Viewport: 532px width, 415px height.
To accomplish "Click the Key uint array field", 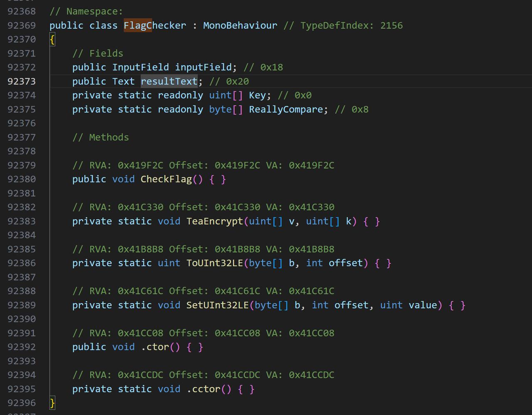I will (x=257, y=96).
